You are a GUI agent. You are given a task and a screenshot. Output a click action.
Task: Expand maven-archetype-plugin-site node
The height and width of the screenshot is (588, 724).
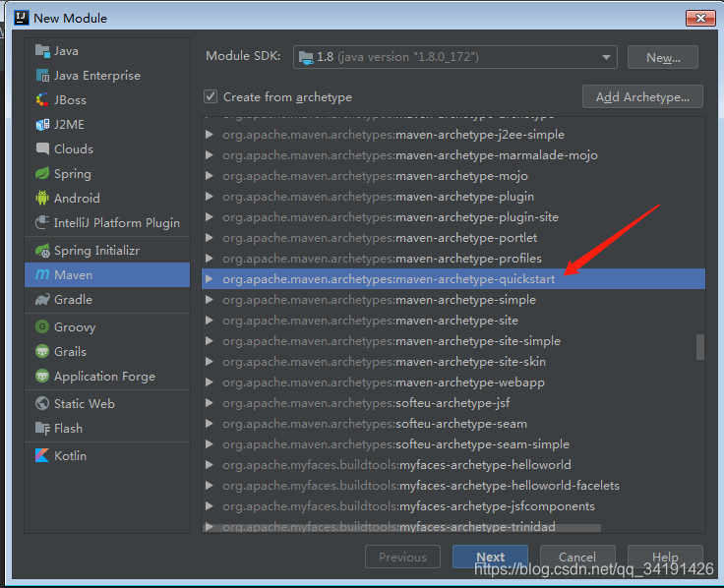[210, 217]
